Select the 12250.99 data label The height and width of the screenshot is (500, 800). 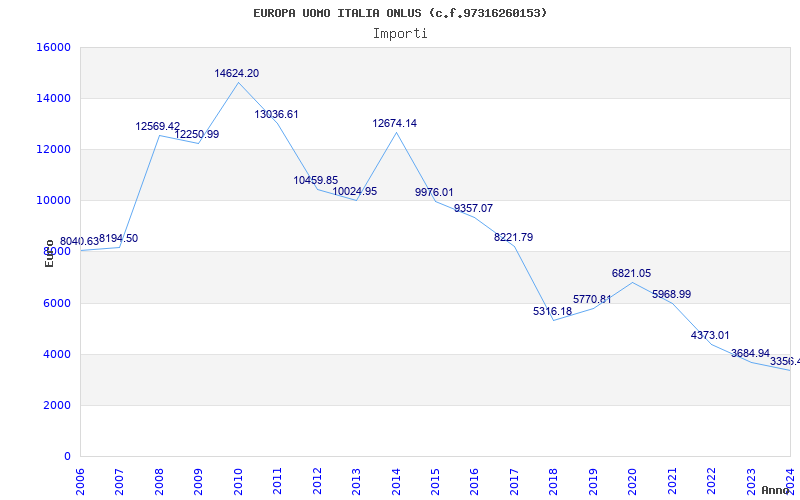pyautogui.click(x=197, y=134)
